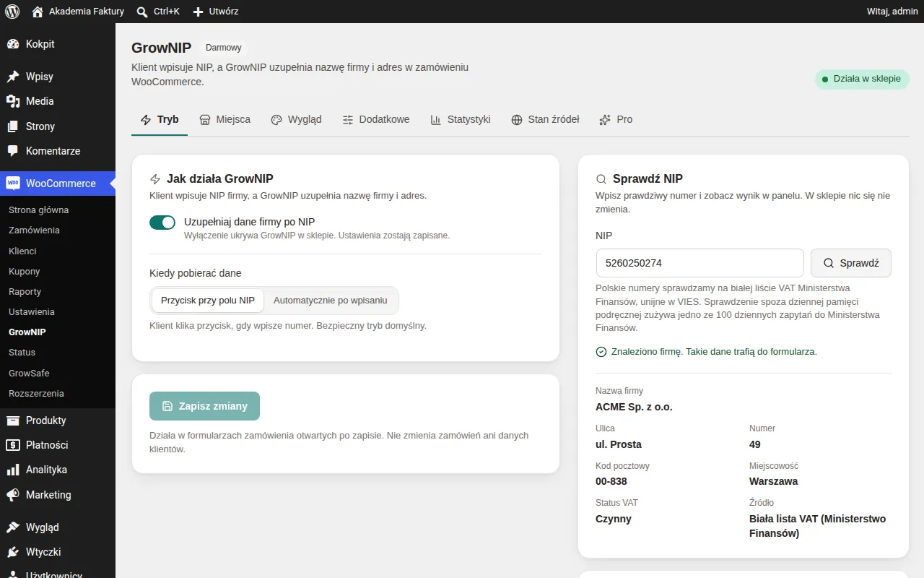
Task: Click the WooCommerce Woo icon
Action: [13, 184]
